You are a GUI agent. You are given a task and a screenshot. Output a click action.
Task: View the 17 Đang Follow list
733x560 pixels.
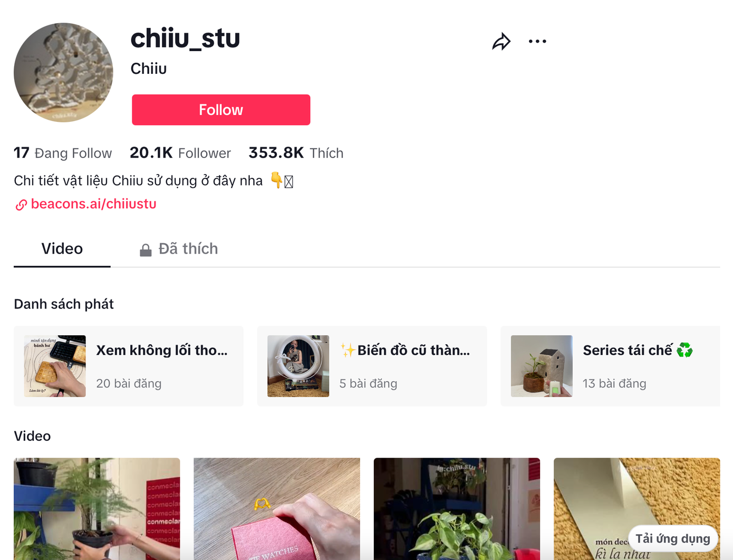coord(63,153)
